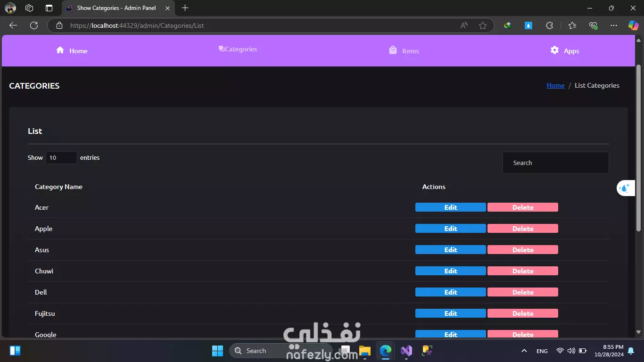Show hidden system tray icons
Viewport: 644px width, 362px height.
(x=524, y=351)
